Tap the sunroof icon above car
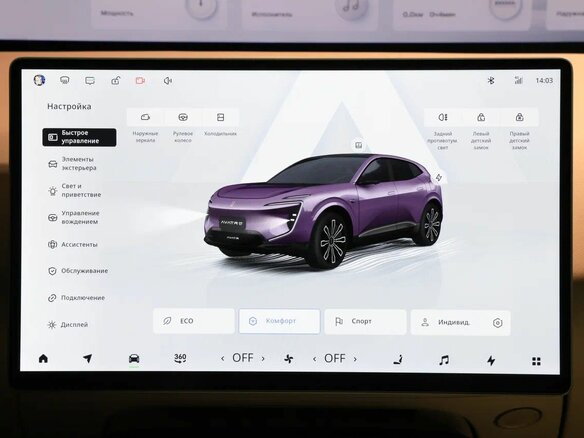584x438 pixels. tap(359, 145)
